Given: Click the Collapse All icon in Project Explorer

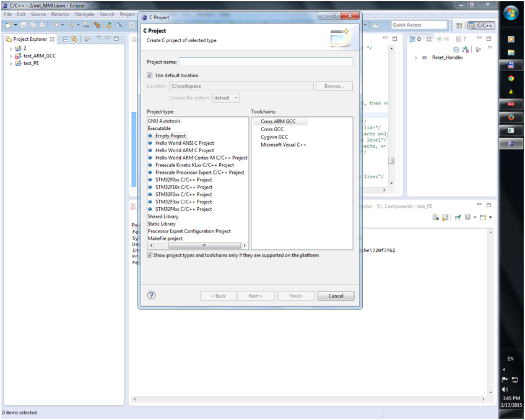Looking at the screenshot, I should point(66,39).
